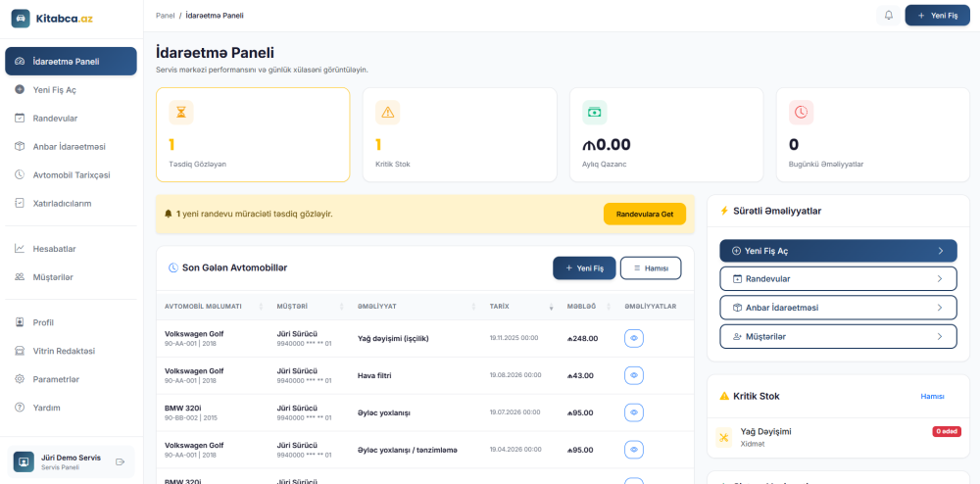Click the logout icon beside Jüri Demo Servis

121,462
